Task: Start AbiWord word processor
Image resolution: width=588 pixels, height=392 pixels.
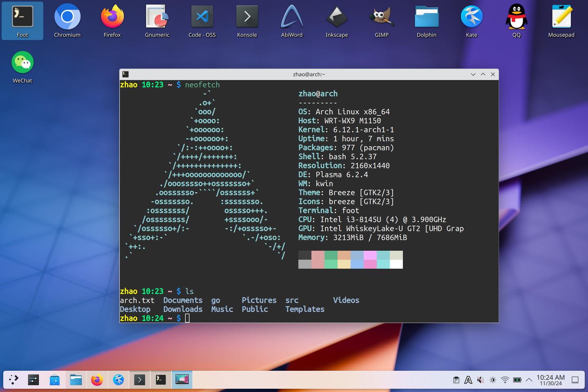Action: [292, 17]
